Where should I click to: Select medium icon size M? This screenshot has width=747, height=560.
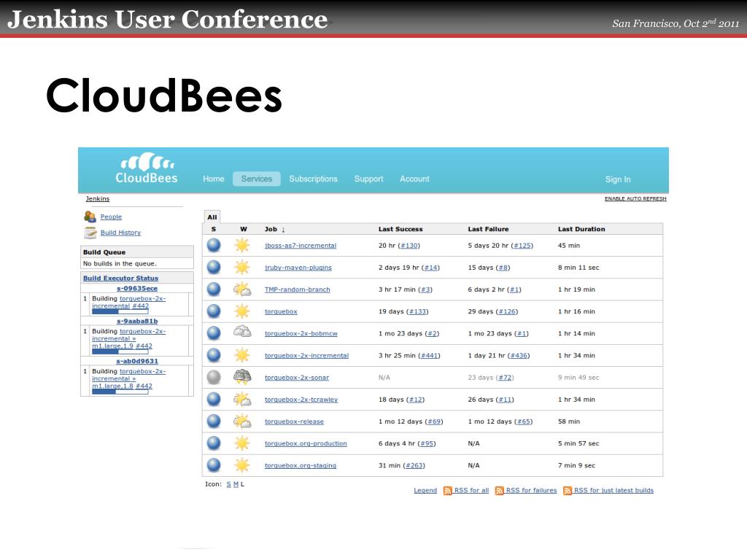236,484
